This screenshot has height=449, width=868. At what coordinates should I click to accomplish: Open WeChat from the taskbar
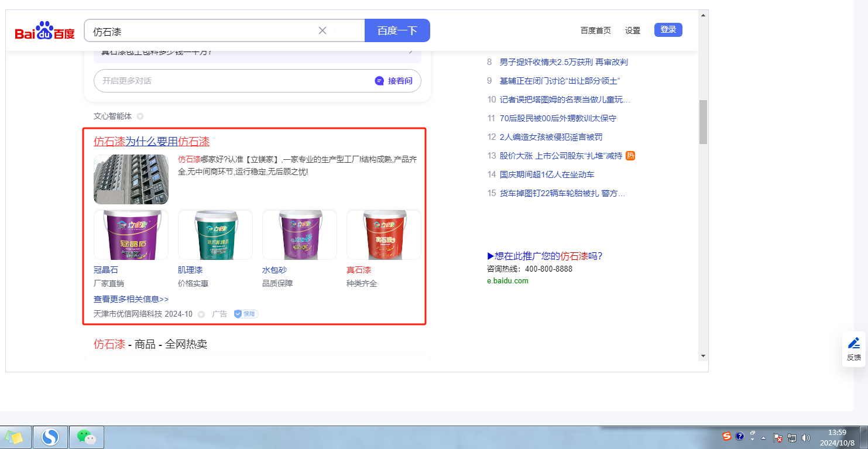[x=86, y=437]
